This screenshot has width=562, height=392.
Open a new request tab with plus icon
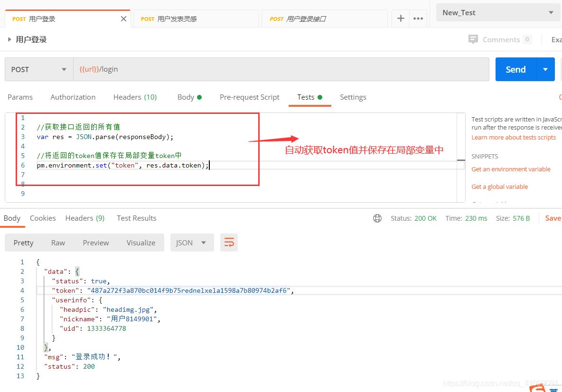pos(401,19)
